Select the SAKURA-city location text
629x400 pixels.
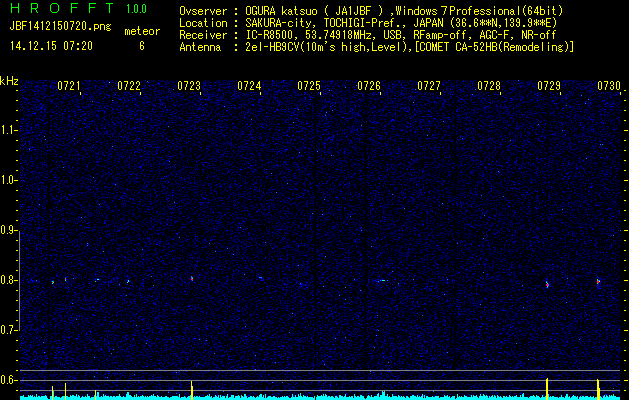281,23
